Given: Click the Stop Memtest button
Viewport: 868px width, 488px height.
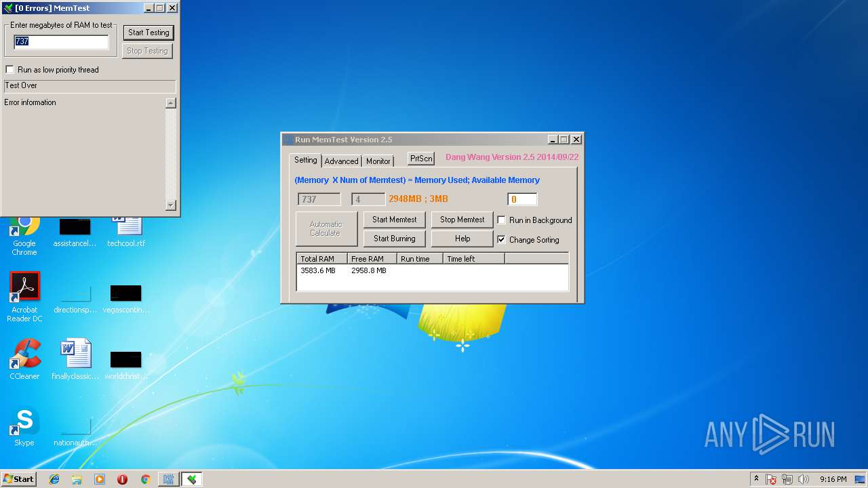Looking at the screenshot, I should [x=462, y=220].
